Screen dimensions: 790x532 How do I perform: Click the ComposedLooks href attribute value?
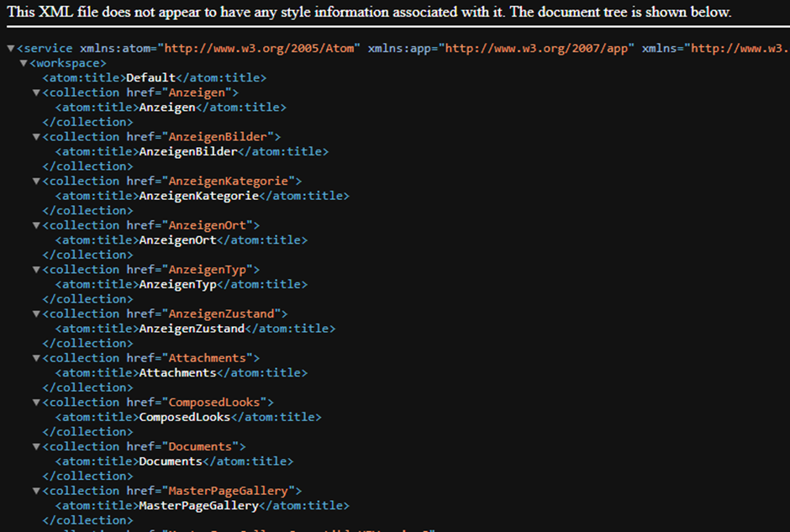pyautogui.click(x=214, y=403)
